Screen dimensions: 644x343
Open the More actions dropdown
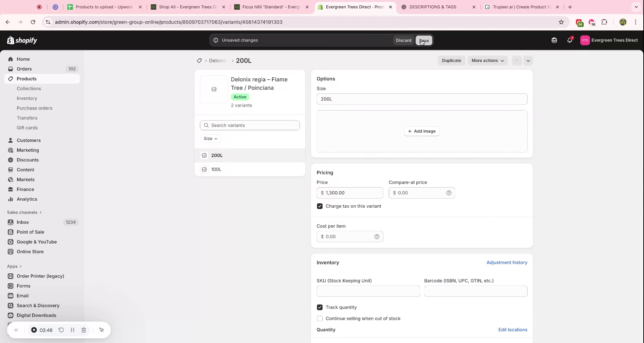[487, 61]
